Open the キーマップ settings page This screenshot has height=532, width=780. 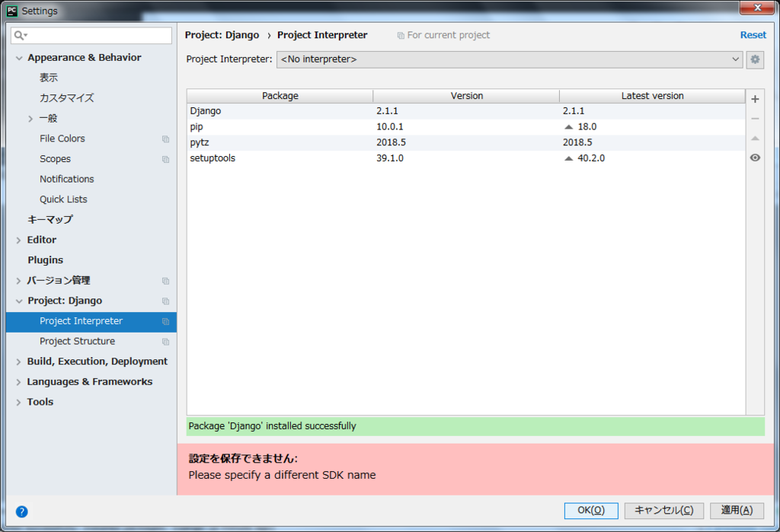50,220
